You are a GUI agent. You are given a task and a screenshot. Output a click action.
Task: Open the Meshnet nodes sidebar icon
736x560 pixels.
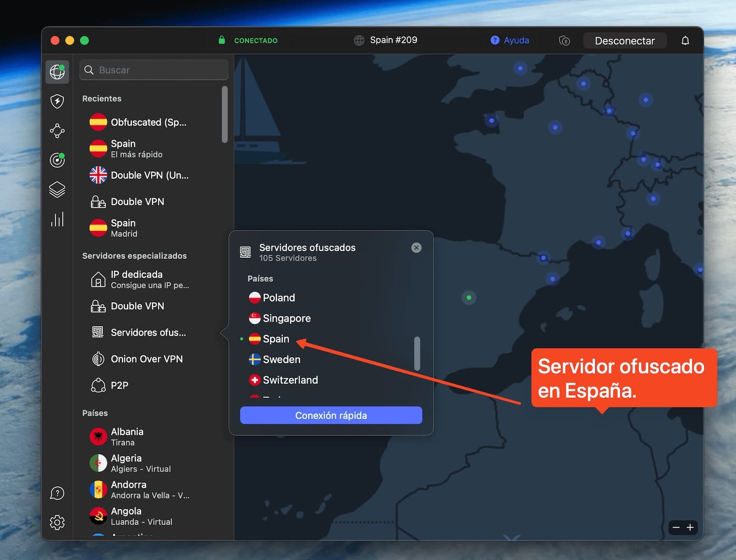coord(57,131)
